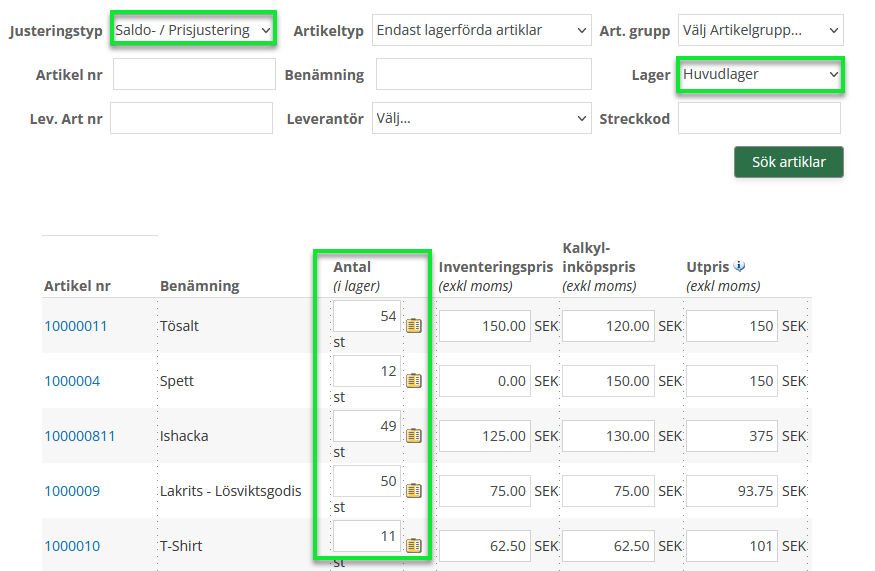This screenshot has width=875, height=571.
Task: Click the clipboard icon beside Tösalt quantity
Action: tap(414, 325)
